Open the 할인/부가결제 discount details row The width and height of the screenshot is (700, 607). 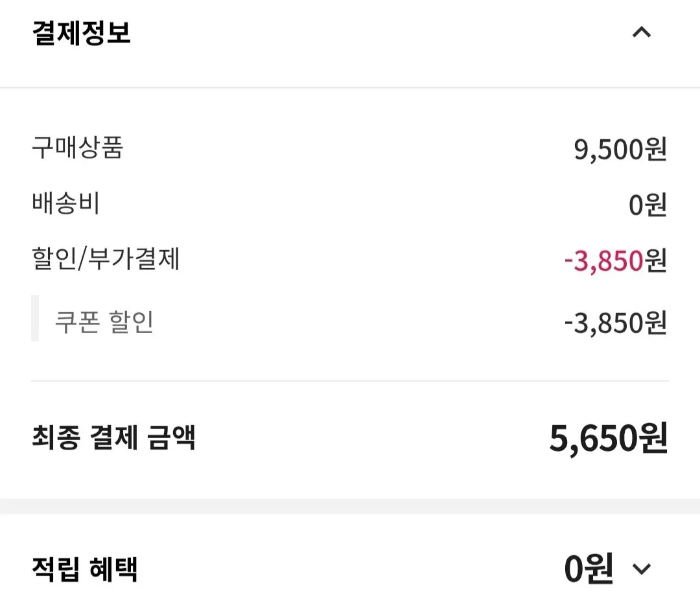coord(106,260)
